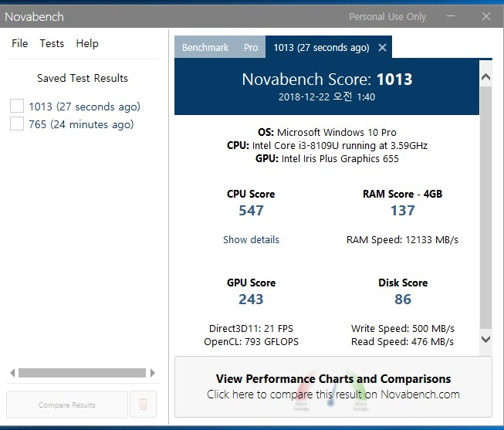Click the RAM Speed: 12133 MB/s text
Image resolution: width=504 pixels, height=430 pixels.
tap(402, 239)
